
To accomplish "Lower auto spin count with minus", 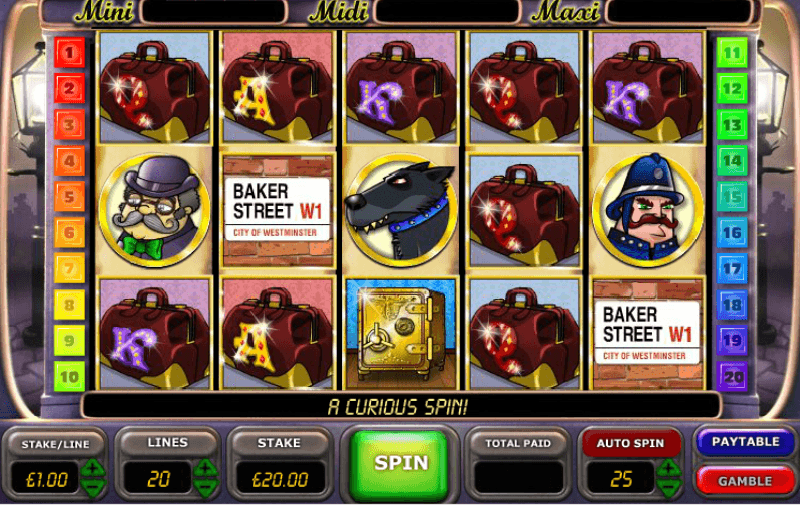I will tap(668, 488).
